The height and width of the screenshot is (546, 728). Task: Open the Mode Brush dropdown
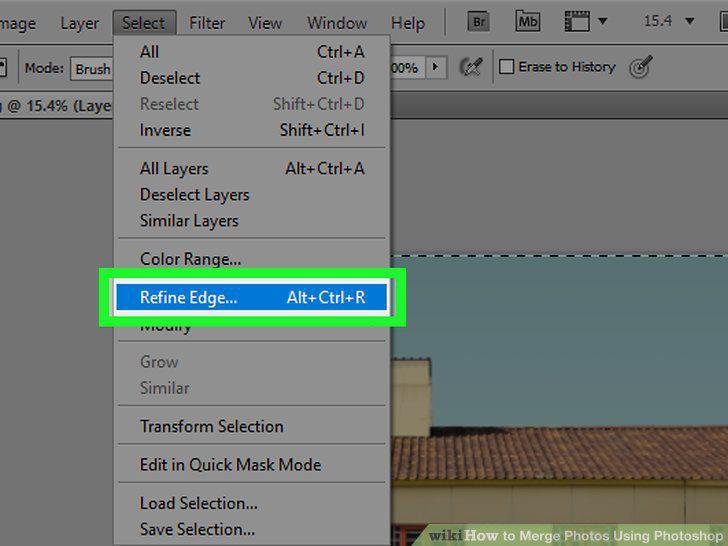(x=91, y=69)
